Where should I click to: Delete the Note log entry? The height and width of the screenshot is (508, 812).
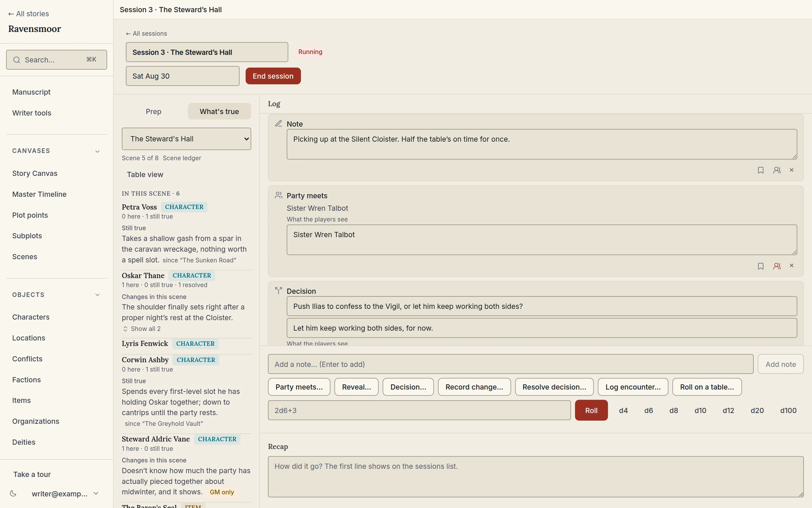791,170
